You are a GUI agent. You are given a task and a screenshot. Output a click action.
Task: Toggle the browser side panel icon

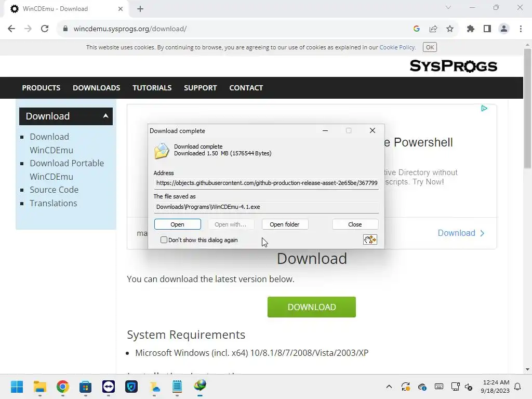(487, 29)
